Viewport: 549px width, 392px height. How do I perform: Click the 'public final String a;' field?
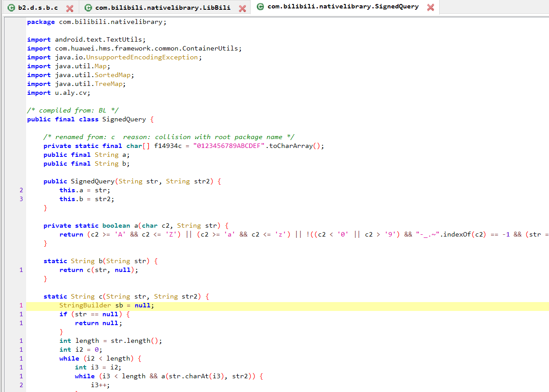87,155
